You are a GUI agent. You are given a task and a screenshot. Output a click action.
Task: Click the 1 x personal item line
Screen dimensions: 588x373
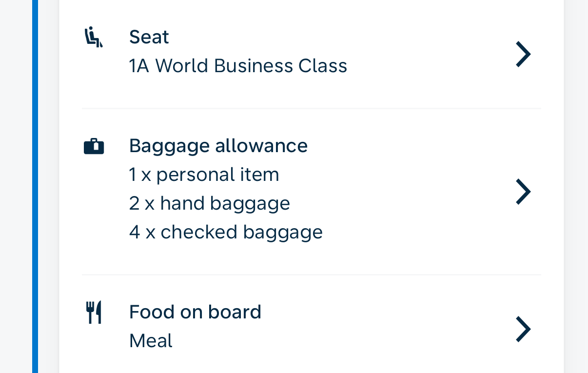204,175
